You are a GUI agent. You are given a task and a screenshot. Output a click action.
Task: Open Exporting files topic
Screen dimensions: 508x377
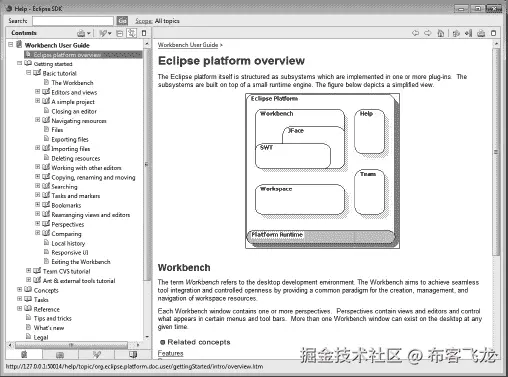(x=70, y=139)
